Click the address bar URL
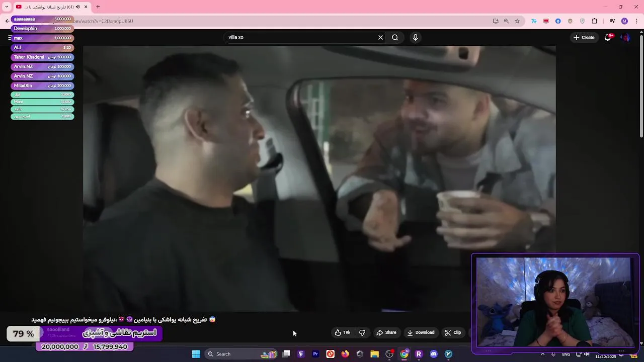Image resolution: width=644 pixels, height=362 pixels. [x=103, y=21]
